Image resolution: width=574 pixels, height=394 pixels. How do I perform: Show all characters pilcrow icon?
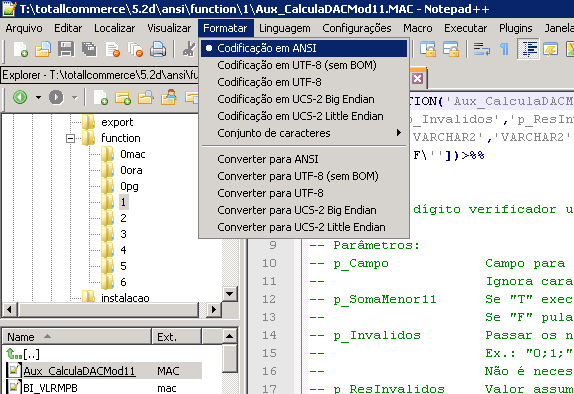[504, 49]
